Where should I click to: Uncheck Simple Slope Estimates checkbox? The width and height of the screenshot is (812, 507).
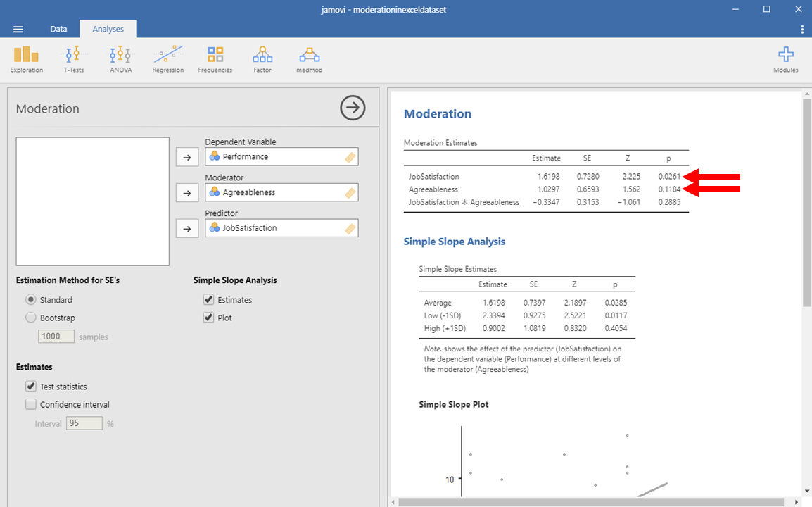coord(209,300)
